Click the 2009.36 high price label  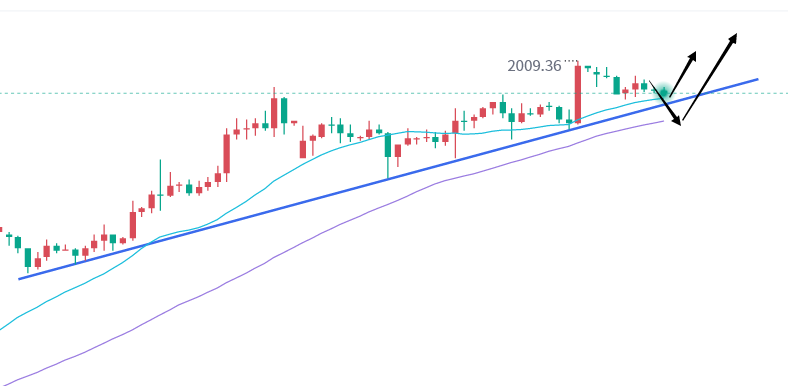(534, 66)
